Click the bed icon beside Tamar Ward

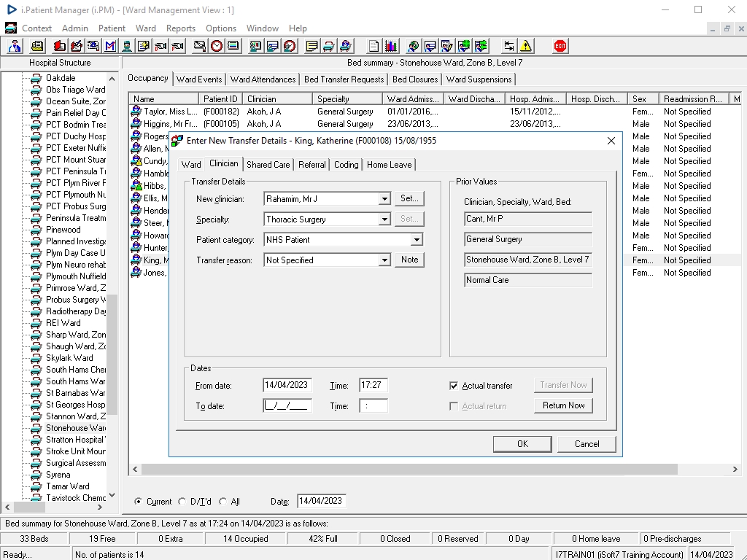(x=36, y=486)
